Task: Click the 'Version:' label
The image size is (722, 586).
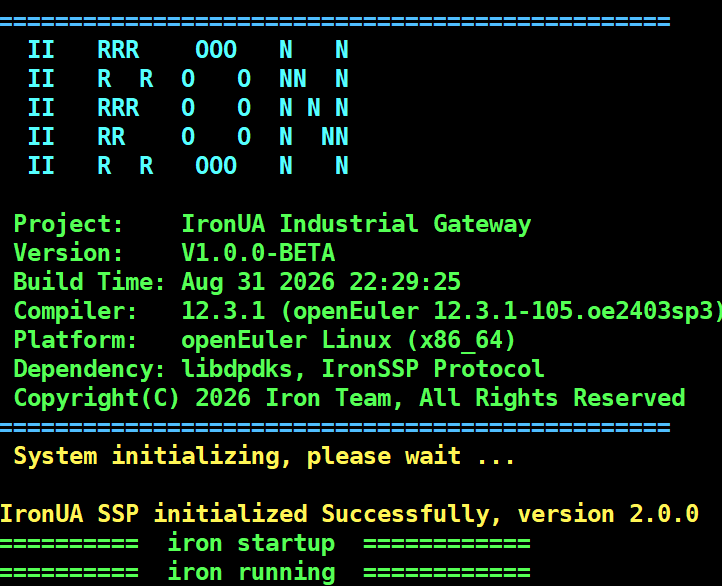Action: coord(69,253)
